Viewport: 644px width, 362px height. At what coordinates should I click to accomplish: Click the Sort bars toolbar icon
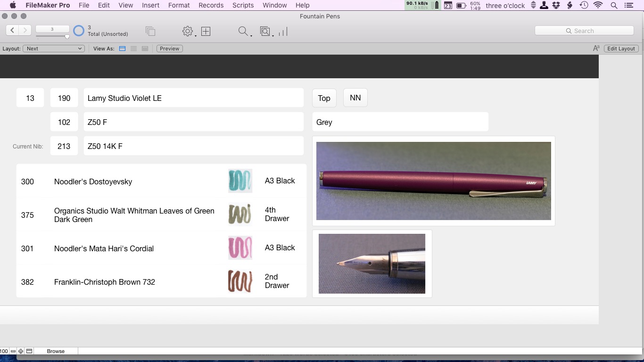coord(283,32)
